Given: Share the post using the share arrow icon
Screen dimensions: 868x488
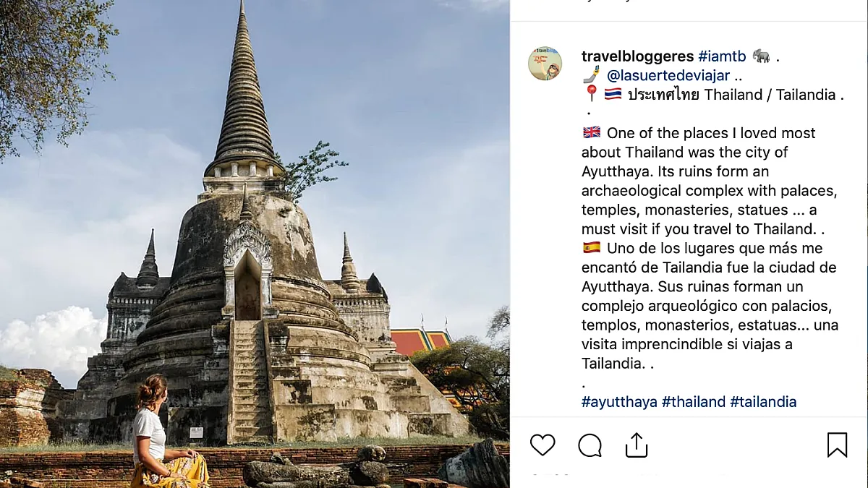Looking at the screenshot, I should click(637, 445).
